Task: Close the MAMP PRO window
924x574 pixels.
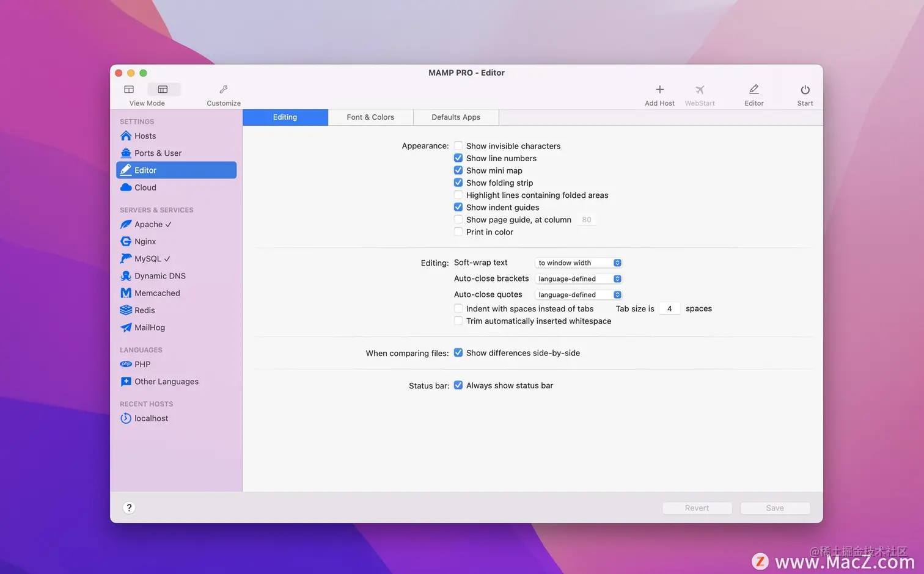Action: tap(119, 73)
